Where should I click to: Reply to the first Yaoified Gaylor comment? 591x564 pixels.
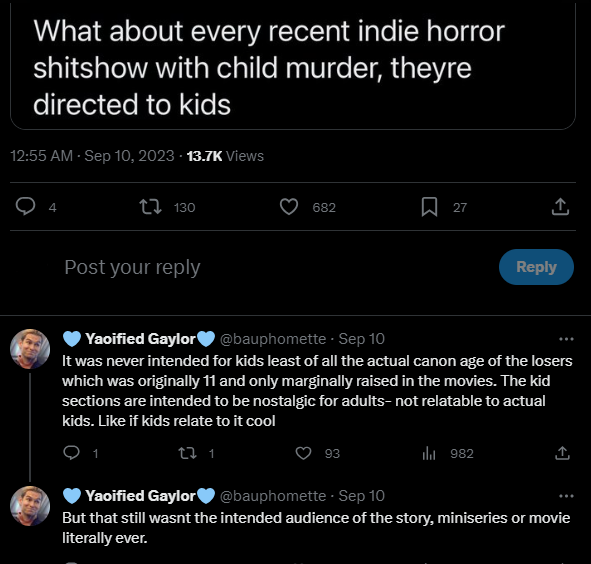tap(71, 453)
